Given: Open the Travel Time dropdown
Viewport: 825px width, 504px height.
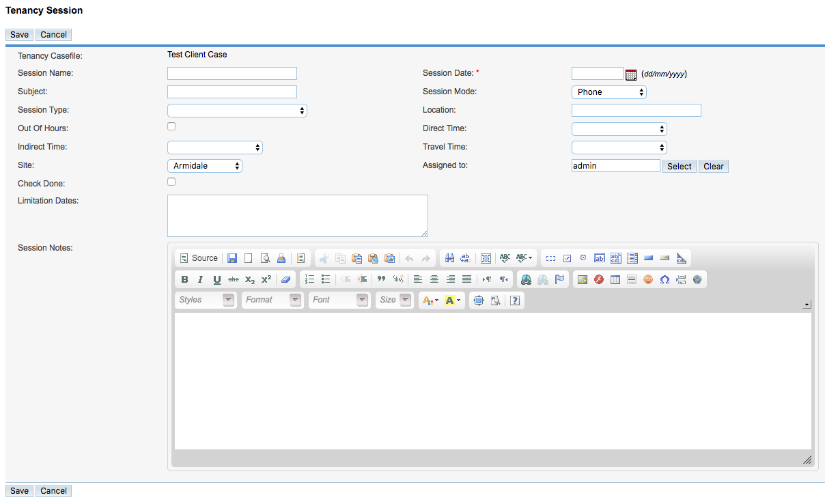Looking at the screenshot, I should click(x=619, y=148).
